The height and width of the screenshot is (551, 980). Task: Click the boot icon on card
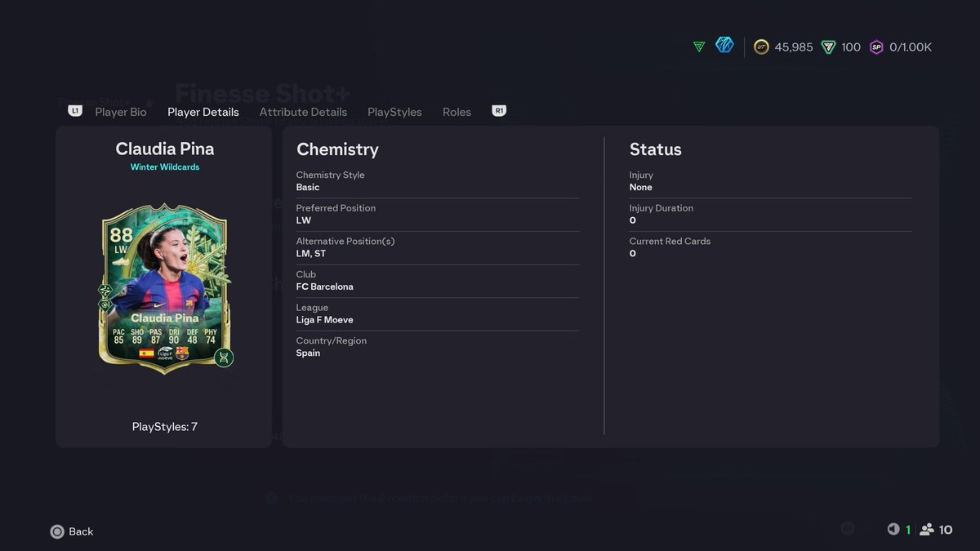121,262
